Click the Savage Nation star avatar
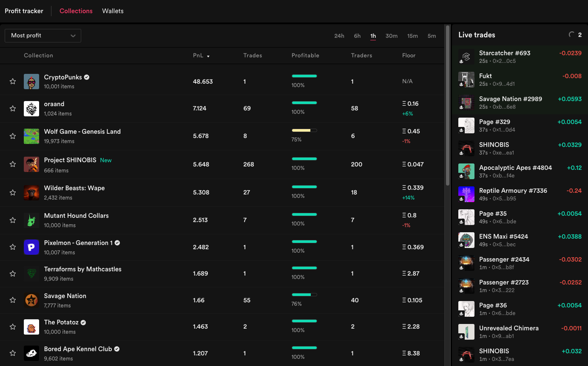 coord(31,301)
